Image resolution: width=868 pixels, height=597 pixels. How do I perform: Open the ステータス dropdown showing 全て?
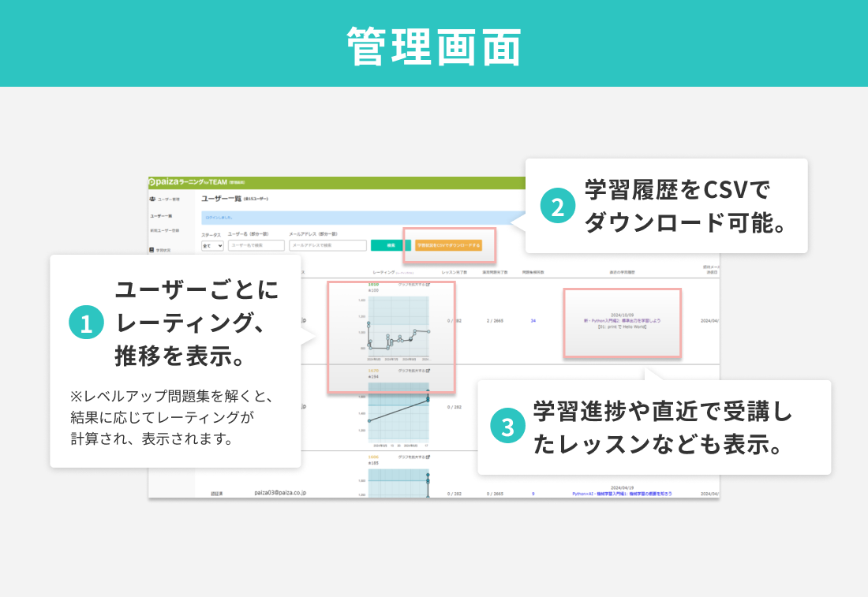tap(212, 245)
